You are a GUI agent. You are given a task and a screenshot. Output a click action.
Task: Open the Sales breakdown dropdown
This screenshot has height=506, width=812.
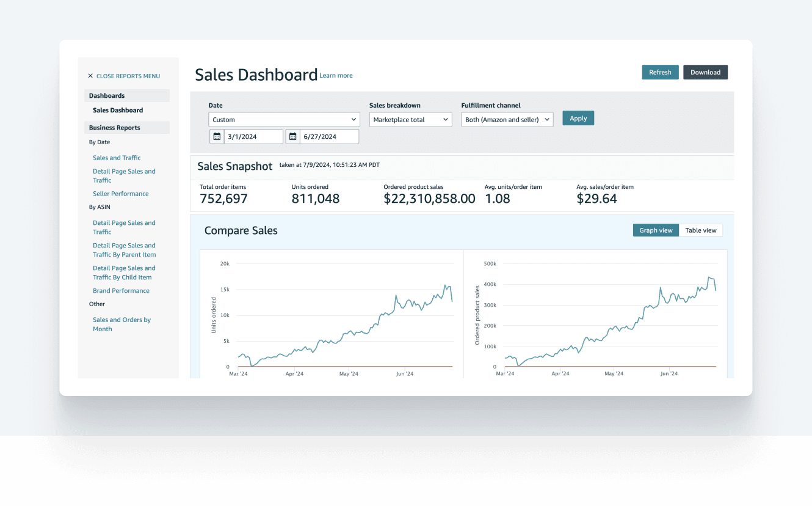(x=410, y=120)
